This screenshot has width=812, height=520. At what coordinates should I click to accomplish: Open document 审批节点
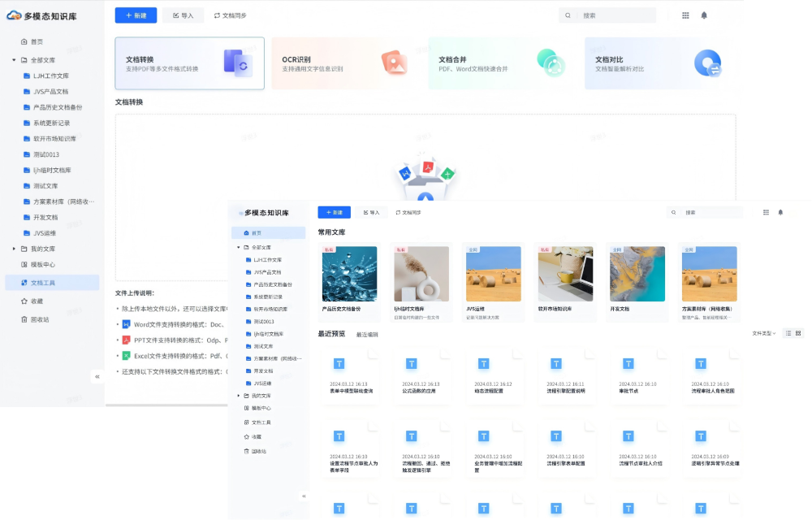[639, 375]
